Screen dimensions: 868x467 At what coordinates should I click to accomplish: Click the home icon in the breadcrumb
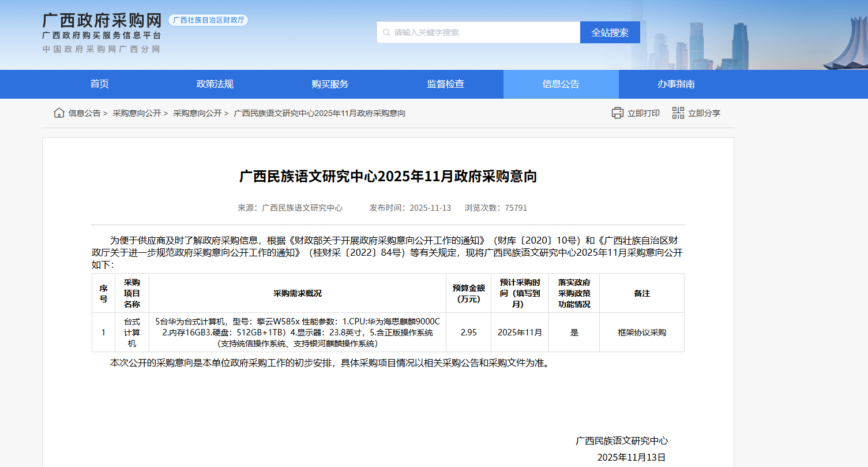pyautogui.click(x=59, y=113)
